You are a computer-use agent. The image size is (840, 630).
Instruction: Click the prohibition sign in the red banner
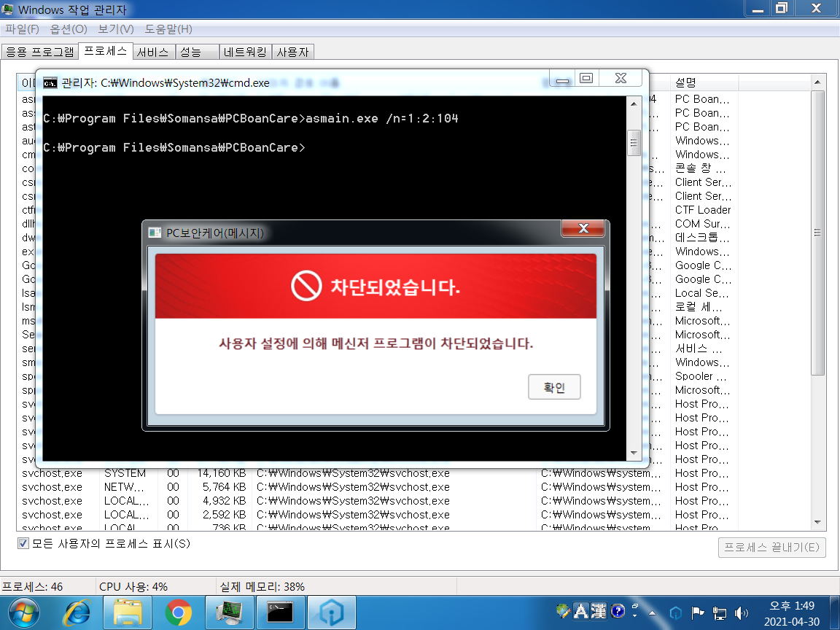306,286
